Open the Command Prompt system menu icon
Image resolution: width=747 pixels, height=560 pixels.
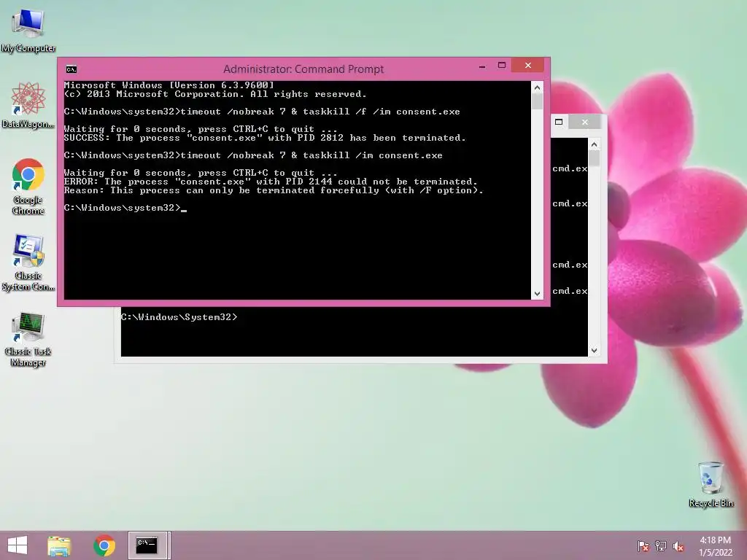pyautogui.click(x=71, y=69)
